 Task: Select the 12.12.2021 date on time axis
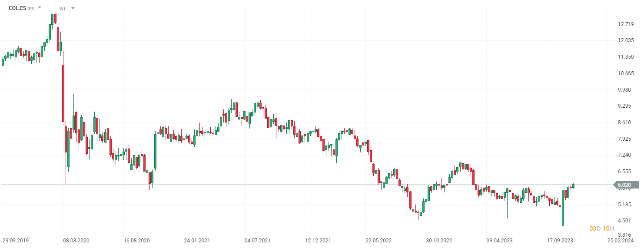pos(318,240)
